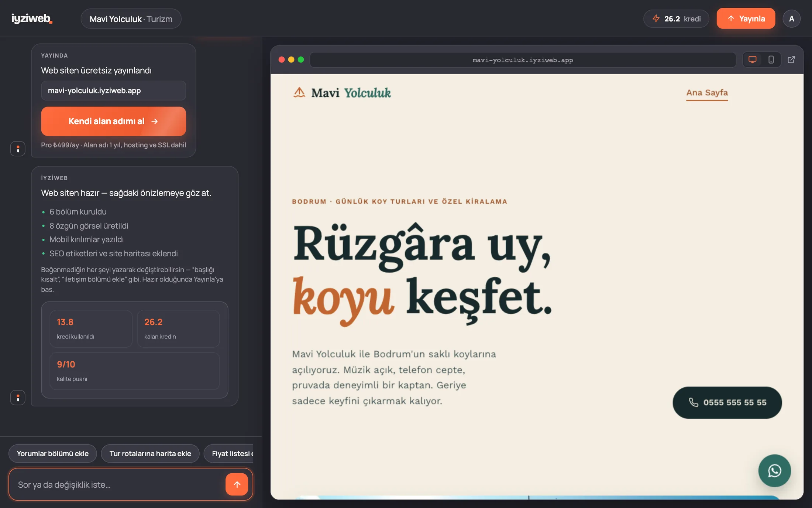Click the yellow minimize dot of the preview window

pyautogui.click(x=291, y=59)
